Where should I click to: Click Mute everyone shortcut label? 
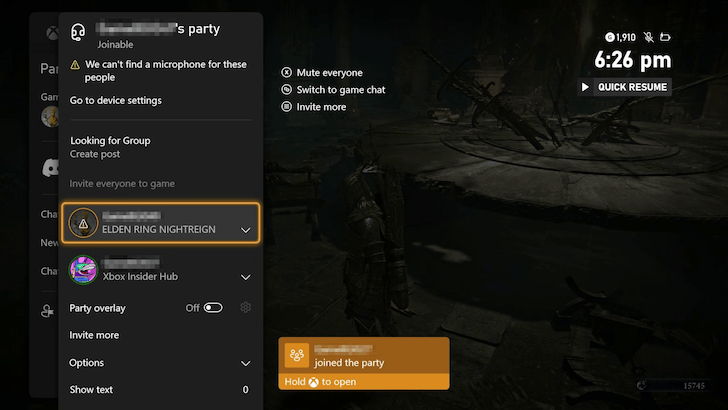(330, 72)
